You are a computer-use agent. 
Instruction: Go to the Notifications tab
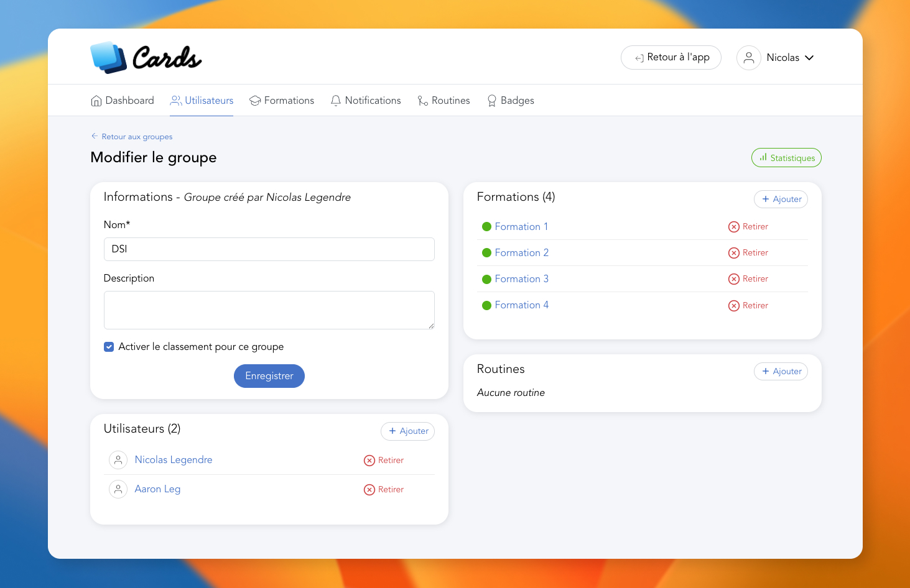tap(366, 101)
